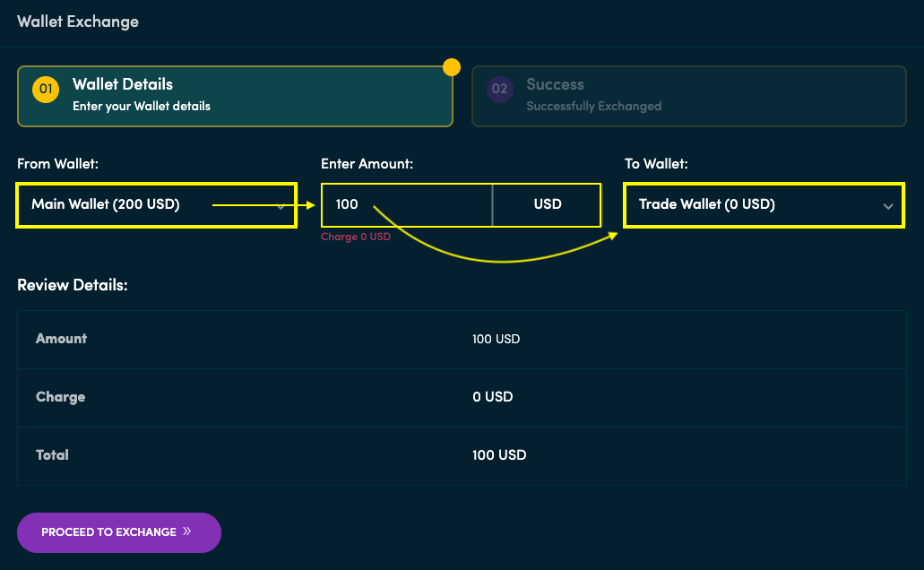Click the Proceed to Exchange button
The height and width of the screenshot is (570, 924).
(118, 531)
